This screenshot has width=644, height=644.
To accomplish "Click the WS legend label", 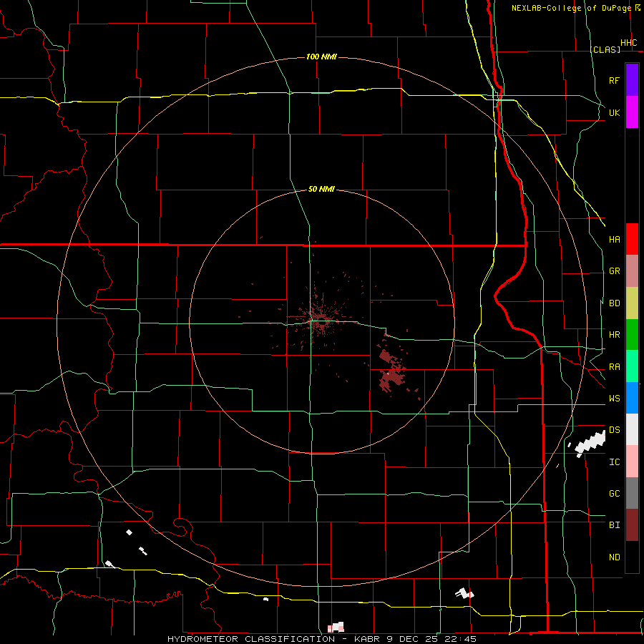I will (x=614, y=399).
